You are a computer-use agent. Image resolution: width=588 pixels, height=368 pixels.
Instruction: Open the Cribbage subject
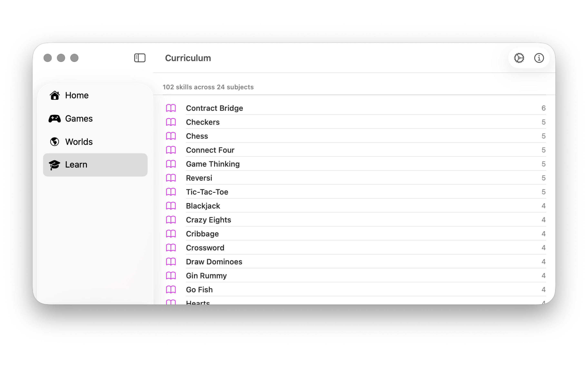tap(354, 234)
